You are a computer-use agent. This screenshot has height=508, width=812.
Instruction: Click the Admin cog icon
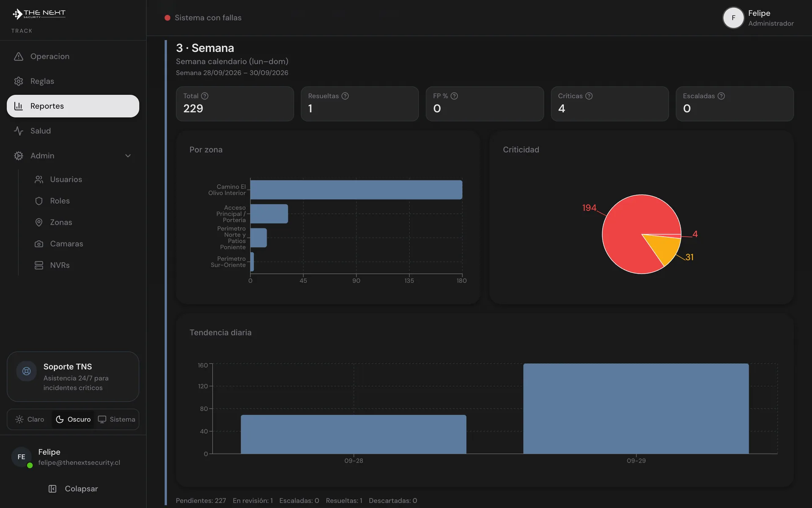19,156
